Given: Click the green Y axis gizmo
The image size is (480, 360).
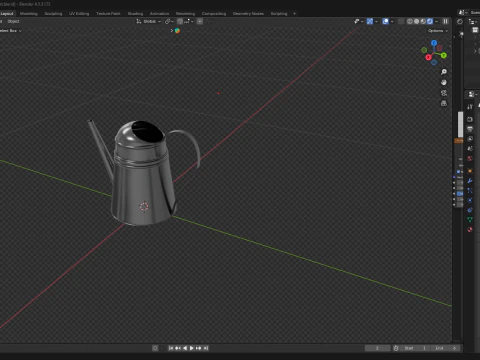Looking at the screenshot, I should 444,55.
